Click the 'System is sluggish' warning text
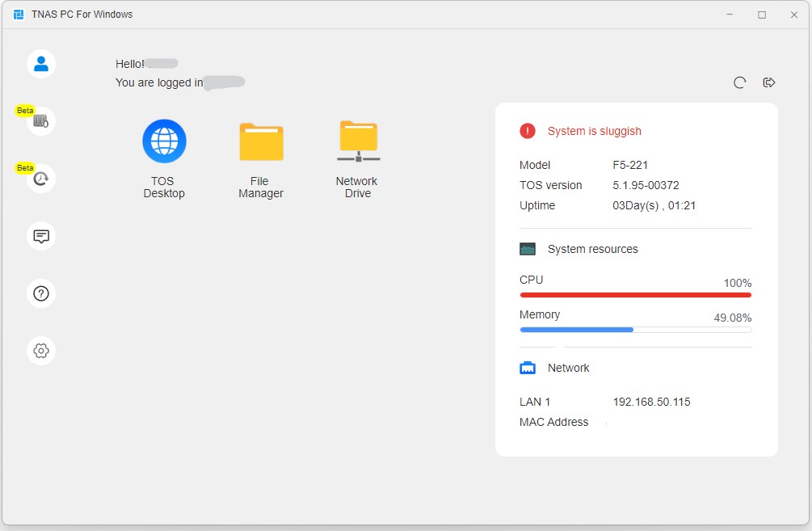Image resolution: width=812 pixels, height=531 pixels. 594,131
